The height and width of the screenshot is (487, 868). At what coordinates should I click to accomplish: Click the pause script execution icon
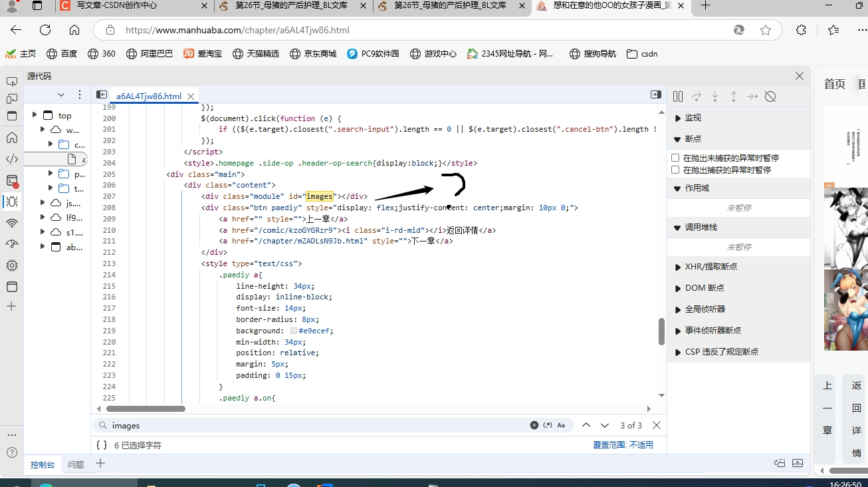point(678,96)
